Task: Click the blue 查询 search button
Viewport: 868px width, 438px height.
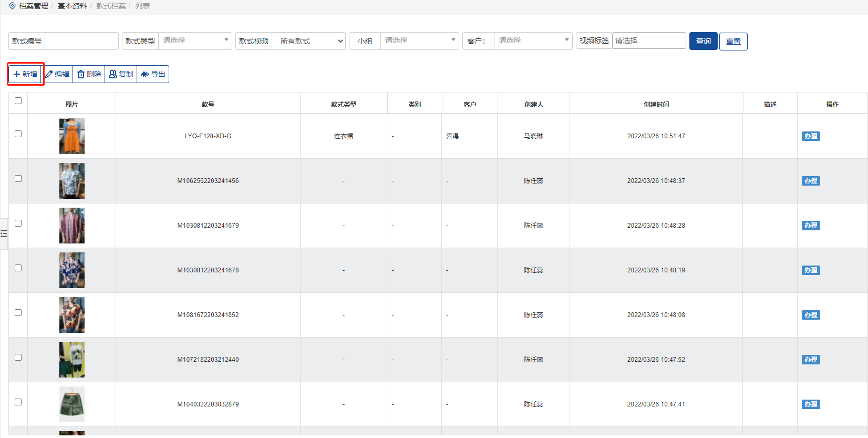Action: 703,41
